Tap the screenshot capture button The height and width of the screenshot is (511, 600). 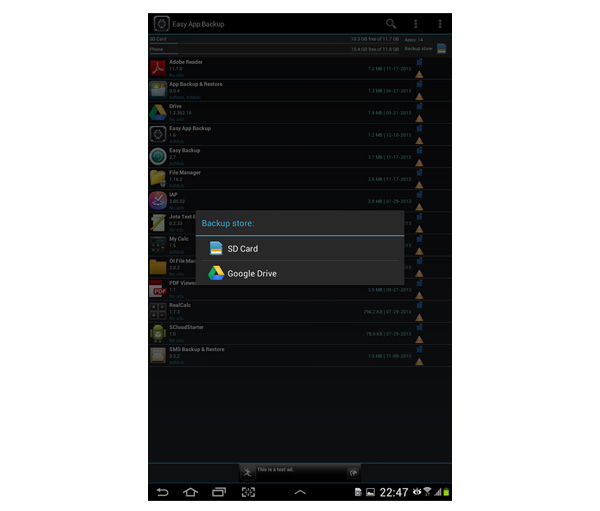tap(248, 492)
